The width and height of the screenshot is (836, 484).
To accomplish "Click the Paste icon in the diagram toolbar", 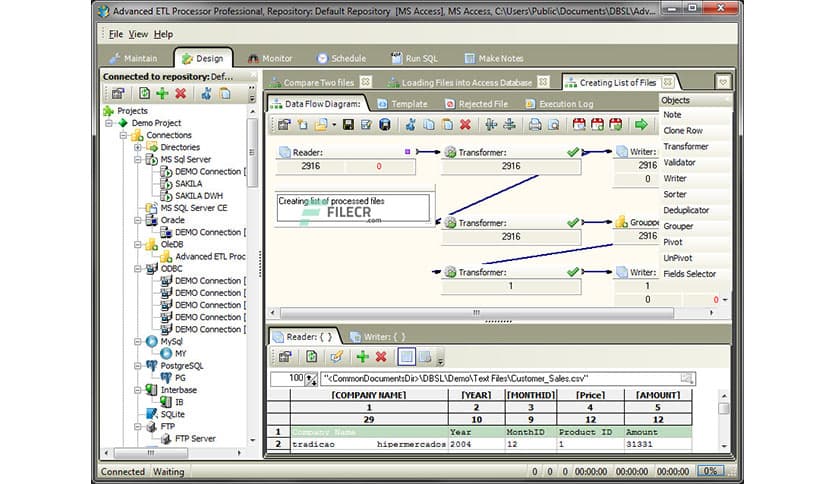I will [x=447, y=125].
